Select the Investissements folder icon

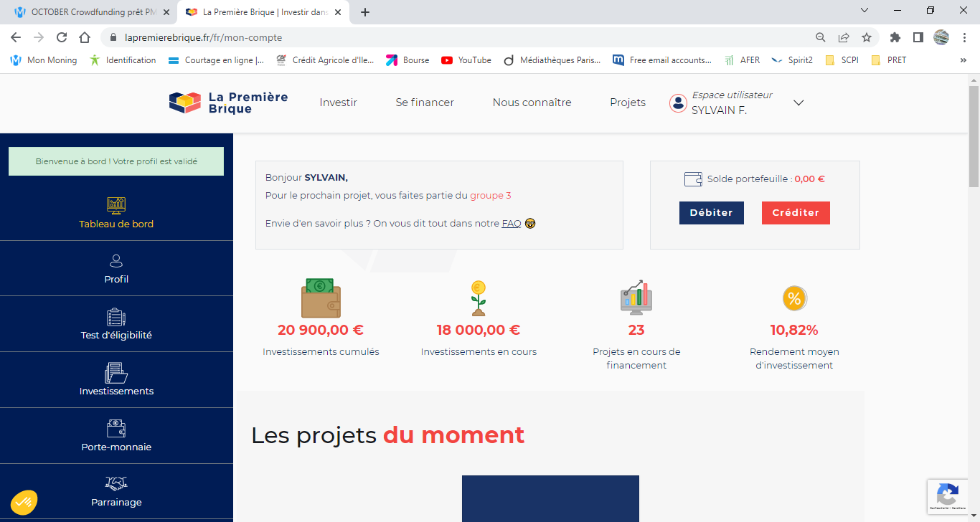[116, 373]
